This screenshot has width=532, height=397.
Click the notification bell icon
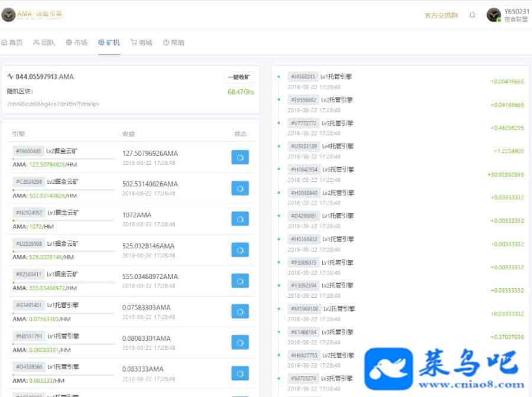point(472,15)
